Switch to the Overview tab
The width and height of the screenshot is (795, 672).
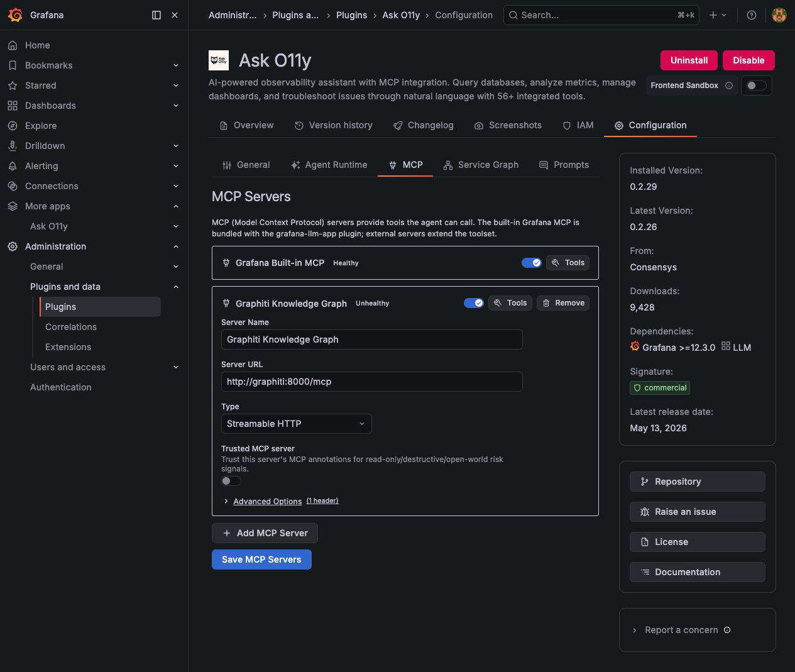[246, 125]
